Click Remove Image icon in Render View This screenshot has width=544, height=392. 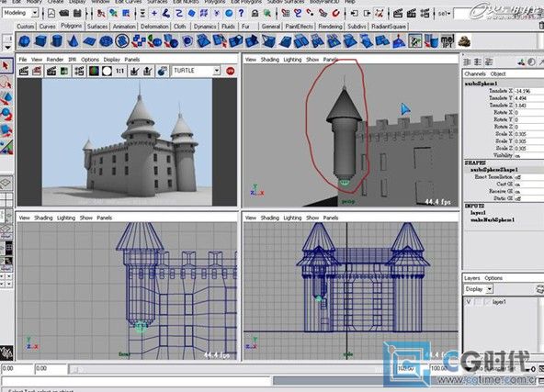[148, 71]
